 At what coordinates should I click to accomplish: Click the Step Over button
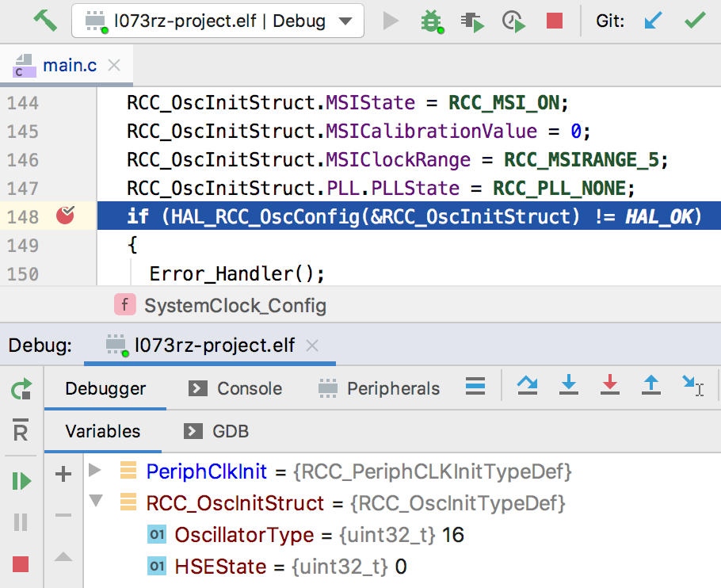[527, 386]
